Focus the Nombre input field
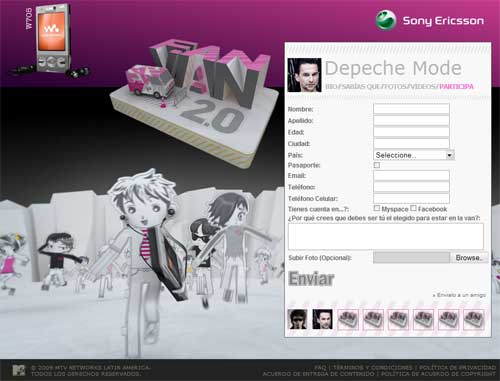The image size is (500, 381). [411, 109]
